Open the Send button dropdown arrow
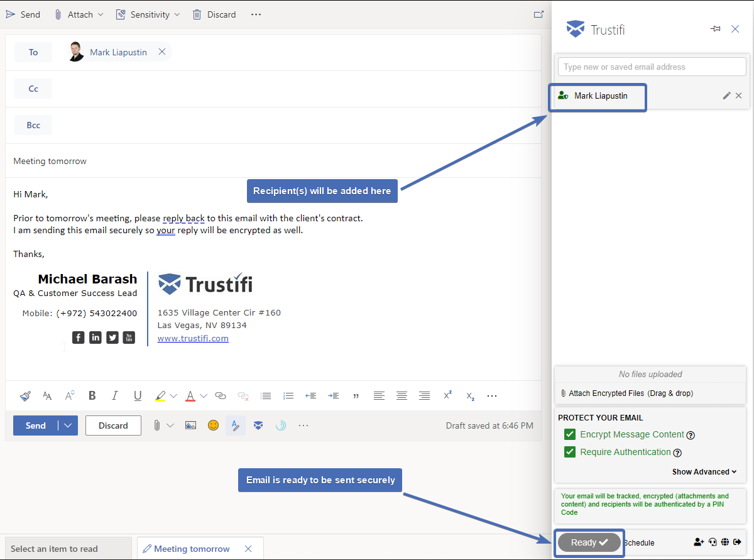The width and height of the screenshot is (754, 560). click(x=68, y=425)
